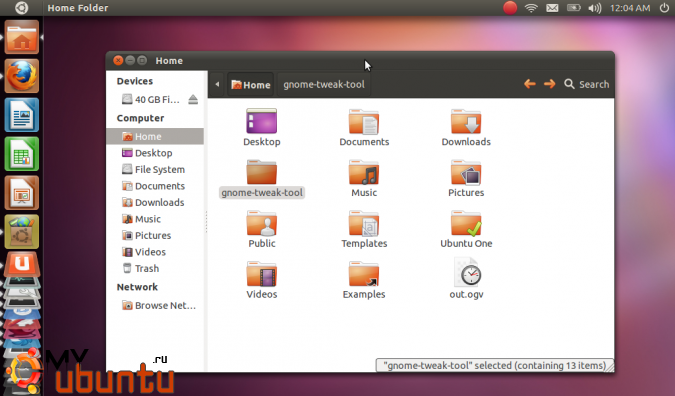Open the sound volume menu
The height and width of the screenshot is (396, 675).
pyautogui.click(x=594, y=8)
